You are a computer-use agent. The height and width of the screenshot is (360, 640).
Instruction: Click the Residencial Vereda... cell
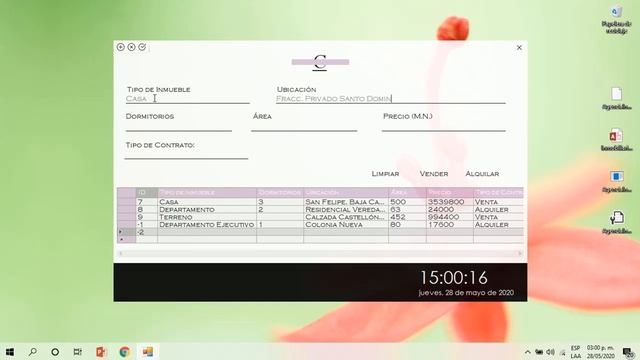click(346, 209)
